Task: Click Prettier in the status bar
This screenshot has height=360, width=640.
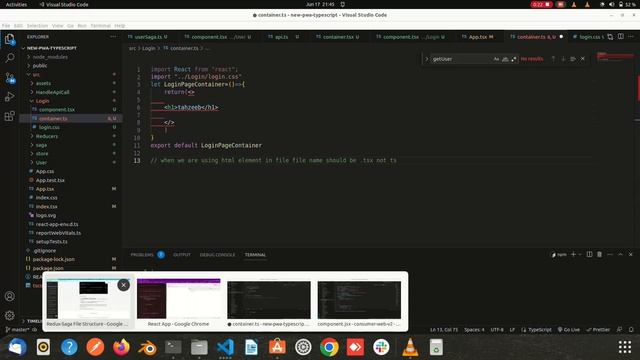Action: tap(598, 329)
